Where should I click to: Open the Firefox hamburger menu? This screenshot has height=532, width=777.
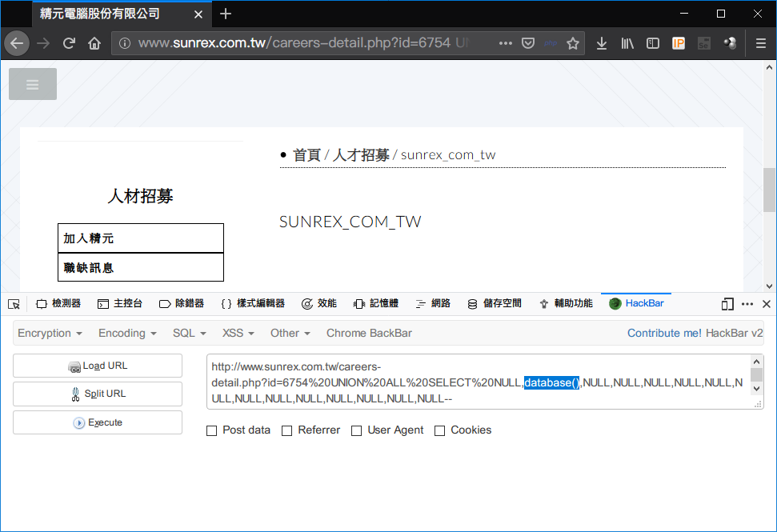[x=761, y=43]
